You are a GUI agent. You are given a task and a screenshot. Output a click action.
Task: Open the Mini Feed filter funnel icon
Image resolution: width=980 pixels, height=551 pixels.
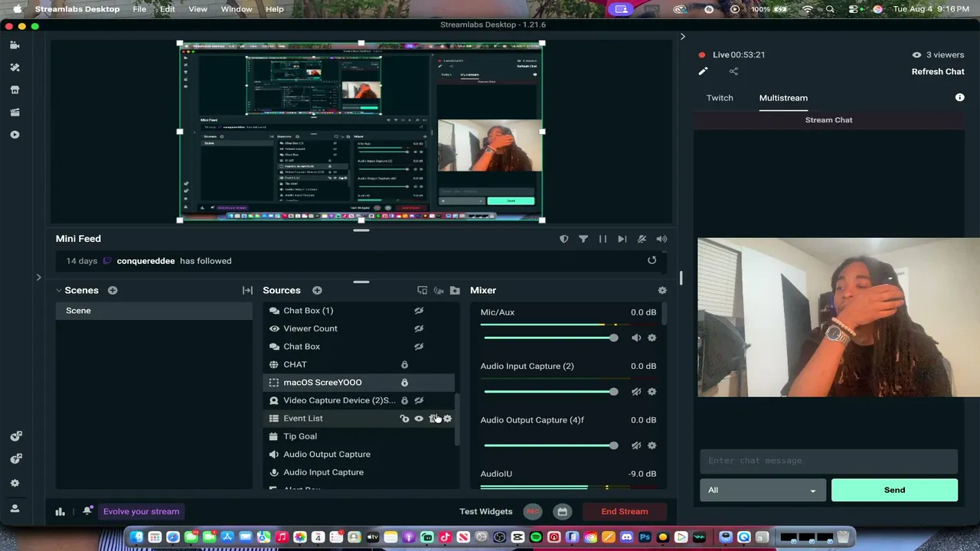tap(583, 239)
